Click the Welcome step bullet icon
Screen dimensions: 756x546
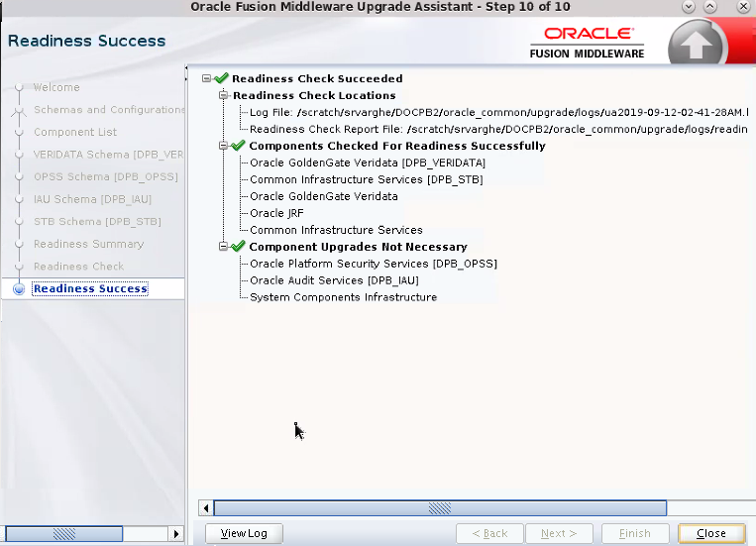[x=19, y=87]
